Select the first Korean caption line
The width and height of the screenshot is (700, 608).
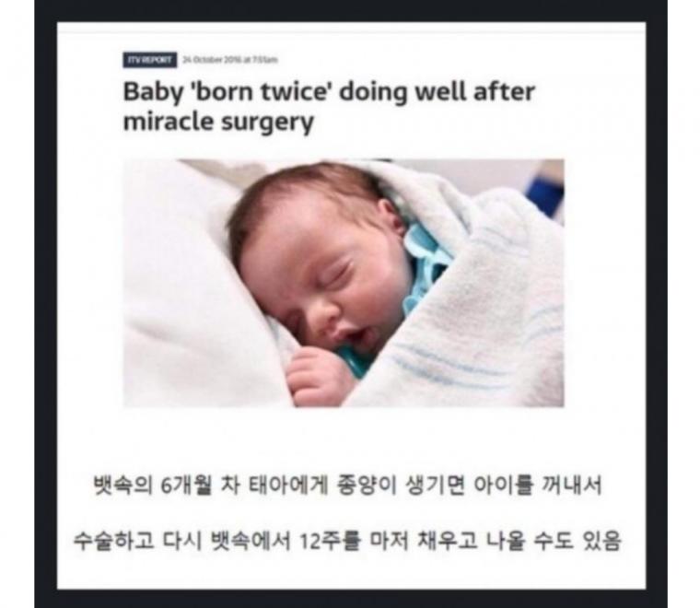click(347, 485)
